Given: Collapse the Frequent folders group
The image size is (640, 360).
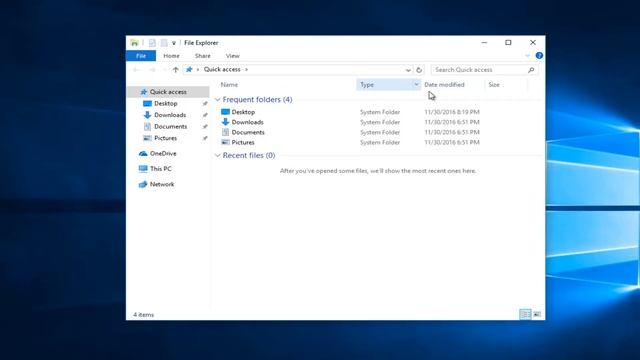Looking at the screenshot, I should 218,100.
